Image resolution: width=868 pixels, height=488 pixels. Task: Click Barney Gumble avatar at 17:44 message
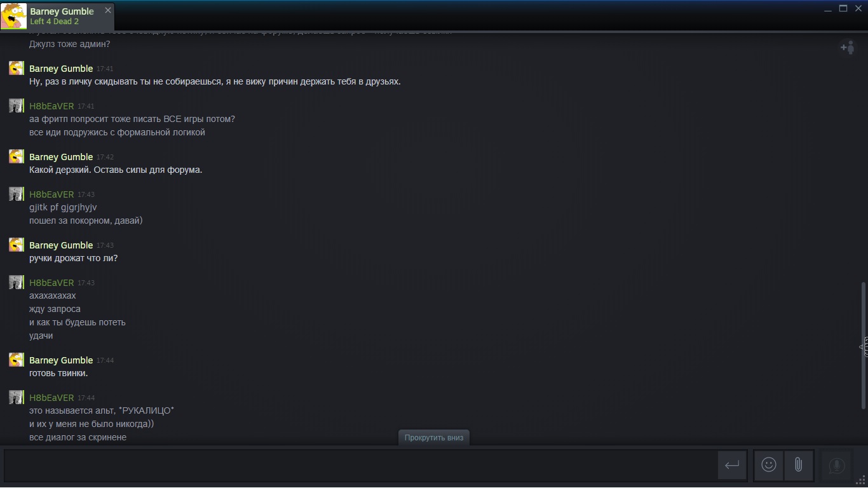click(x=17, y=360)
